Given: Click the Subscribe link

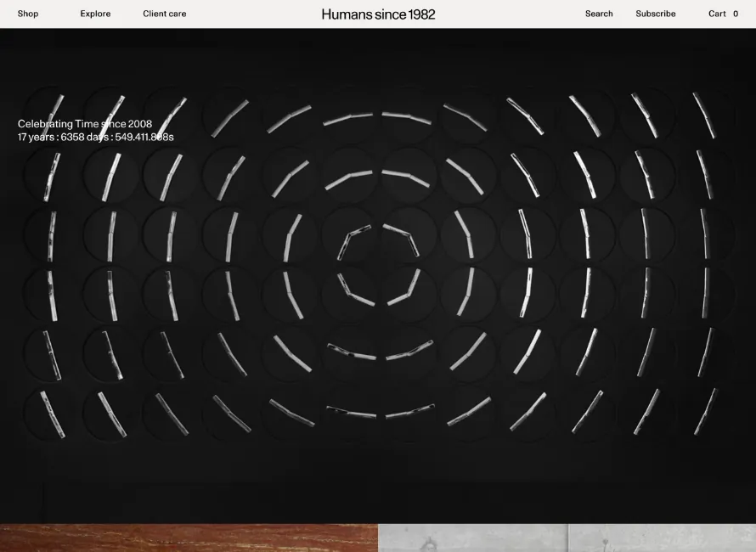Looking at the screenshot, I should [656, 14].
